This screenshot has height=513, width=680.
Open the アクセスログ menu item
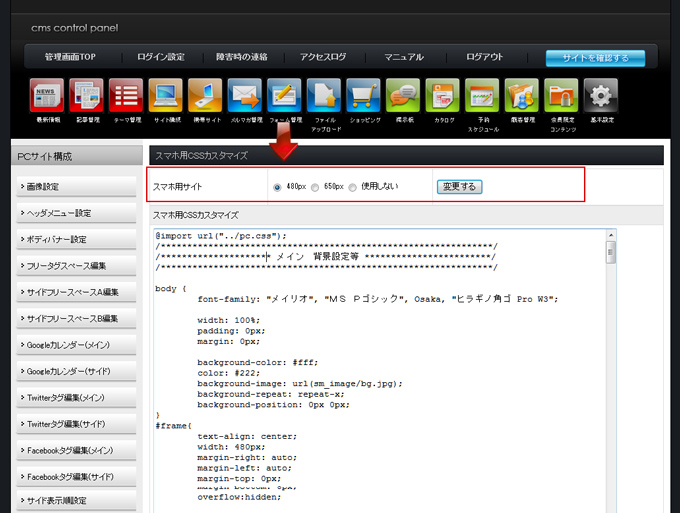tap(323, 57)
